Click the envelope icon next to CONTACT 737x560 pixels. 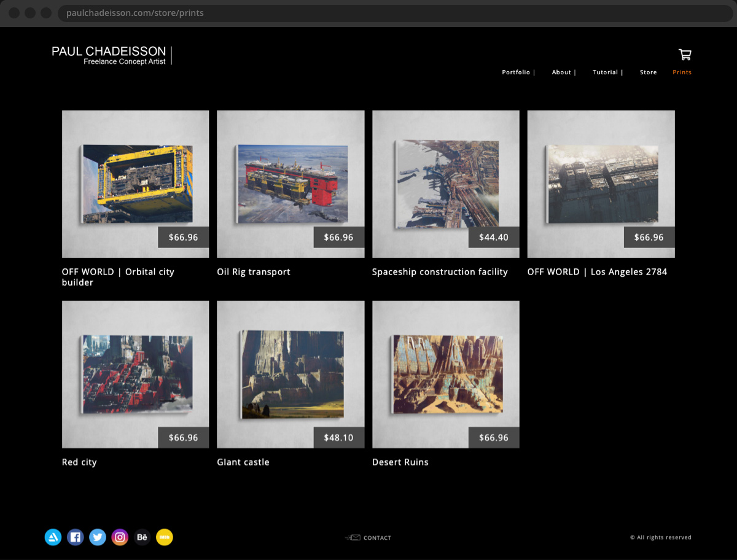354,537
